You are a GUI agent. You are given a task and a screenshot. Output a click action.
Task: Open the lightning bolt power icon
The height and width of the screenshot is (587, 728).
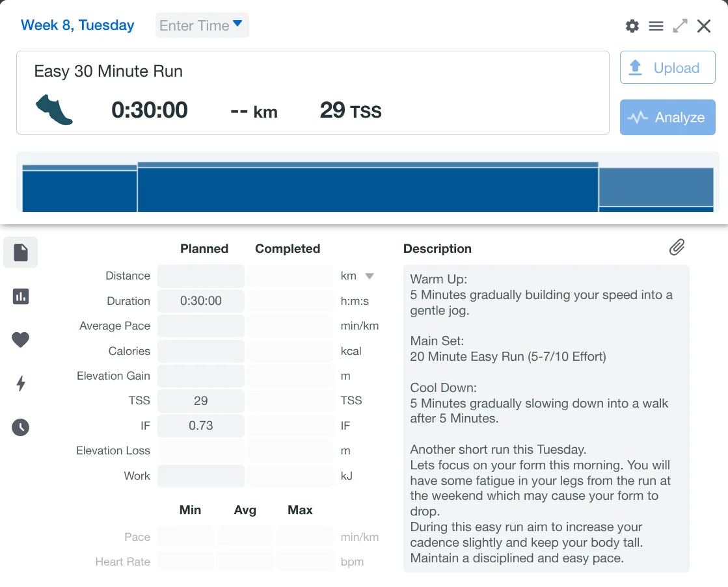(x=21, y=384)
